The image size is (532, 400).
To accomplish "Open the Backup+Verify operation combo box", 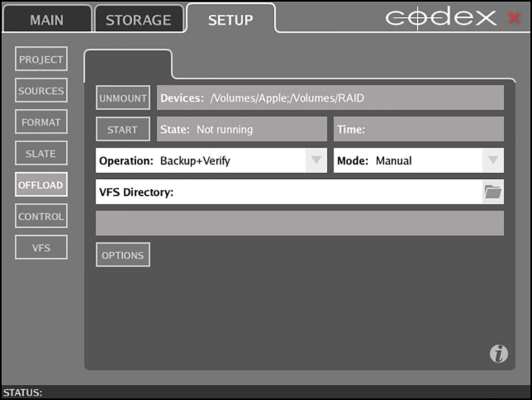I will 211,160.
